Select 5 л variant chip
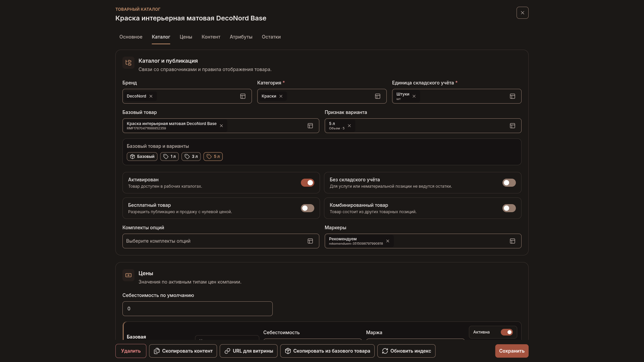The image size is (644, 362). click(x=213, y=156)
